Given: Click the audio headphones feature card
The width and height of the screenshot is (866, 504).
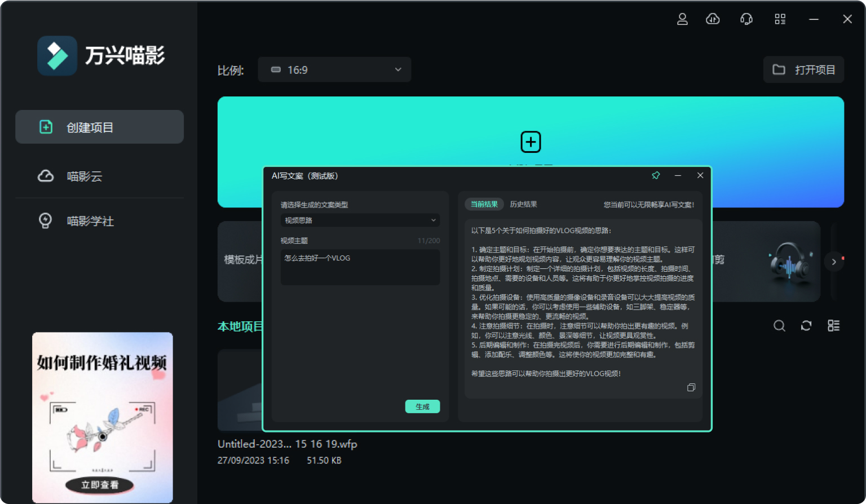Looking at the screenshot, I should pos(767,262).
